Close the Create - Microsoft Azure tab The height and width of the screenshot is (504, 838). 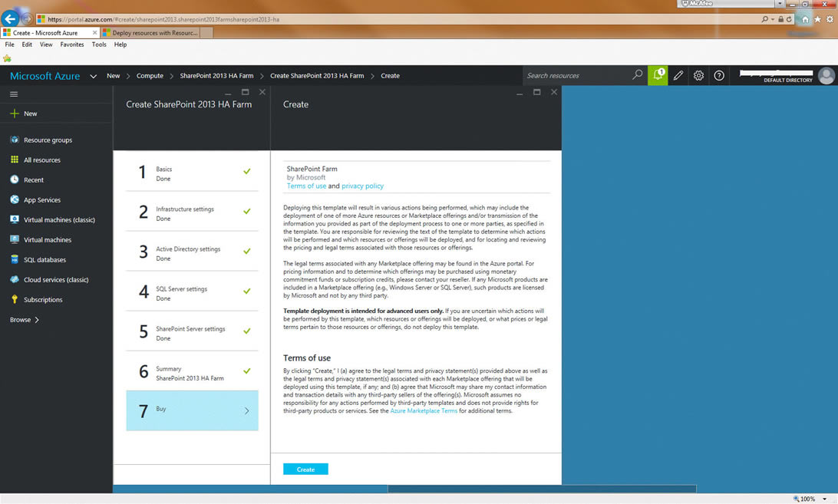click(94, 32)
